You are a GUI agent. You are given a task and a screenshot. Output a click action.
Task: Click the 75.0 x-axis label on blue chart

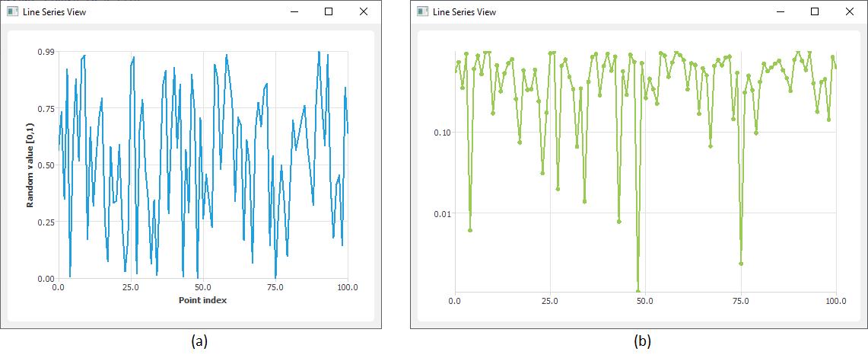(x=275, y=287)
